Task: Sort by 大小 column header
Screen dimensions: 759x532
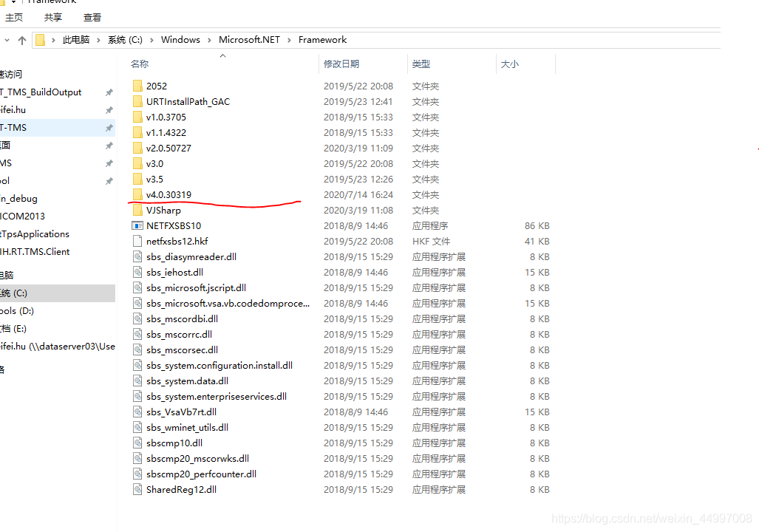Action: [x=509, y=64]
